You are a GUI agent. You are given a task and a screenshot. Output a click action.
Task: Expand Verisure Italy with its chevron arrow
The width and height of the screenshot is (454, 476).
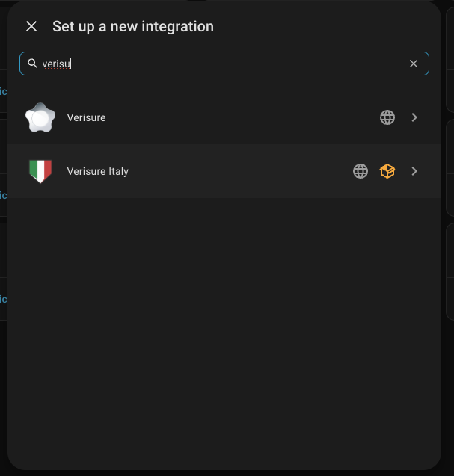[414, 171]
